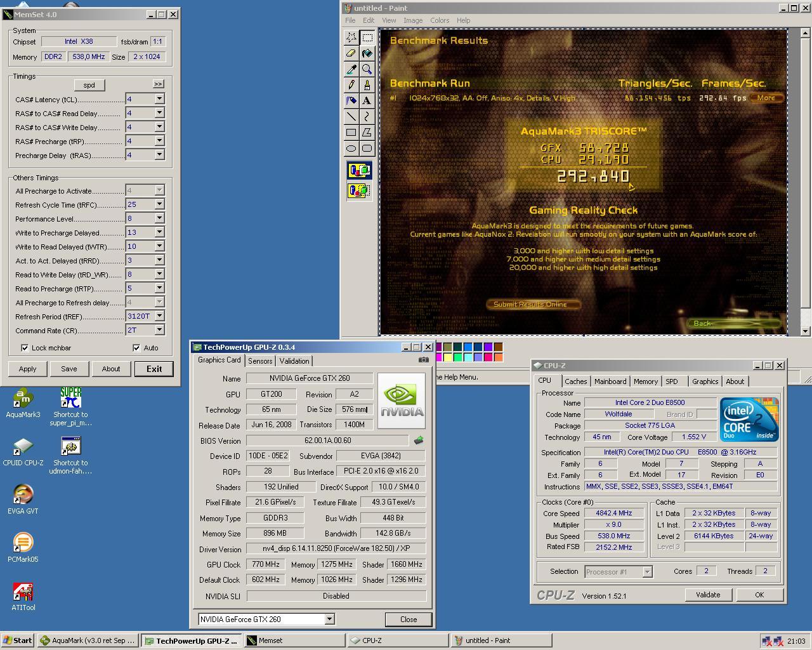Pick the orange color swatch in Paint
This screenshot has height=650, width=812.
coord(499,357)
